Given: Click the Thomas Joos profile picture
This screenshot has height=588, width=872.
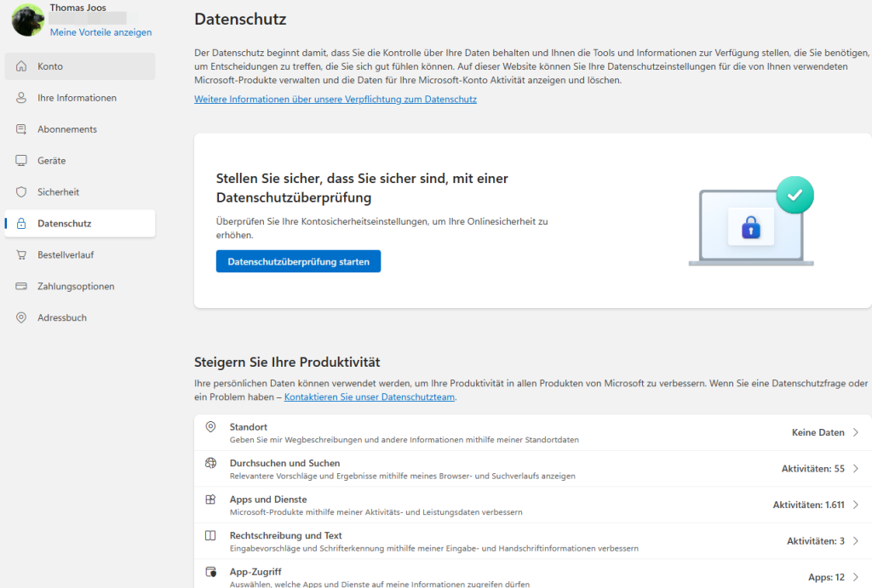Looking at the screenshot, I should pyautogui.click(x=27, y=19).
